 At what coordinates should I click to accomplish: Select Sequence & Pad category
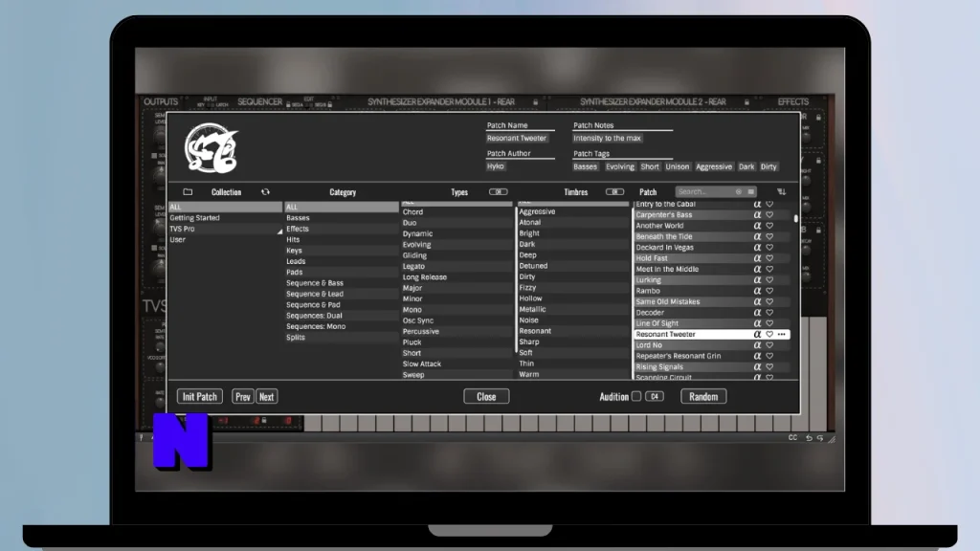click(x=342, y=305)
